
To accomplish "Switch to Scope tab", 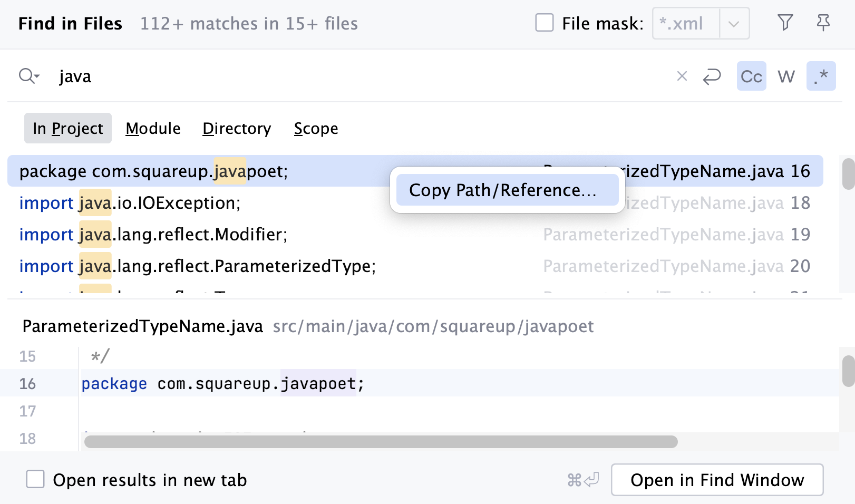I will (x=316, y=128).
